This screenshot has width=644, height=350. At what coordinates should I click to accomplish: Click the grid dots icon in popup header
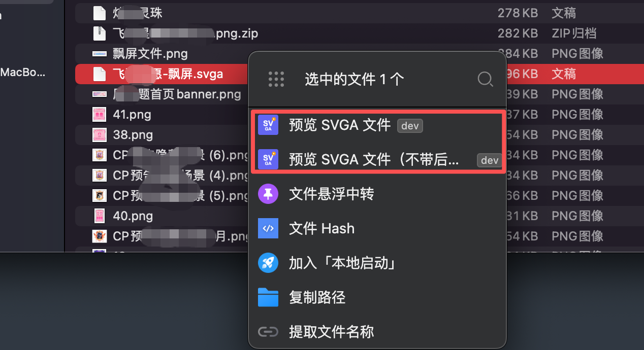(x=276, y=79)
